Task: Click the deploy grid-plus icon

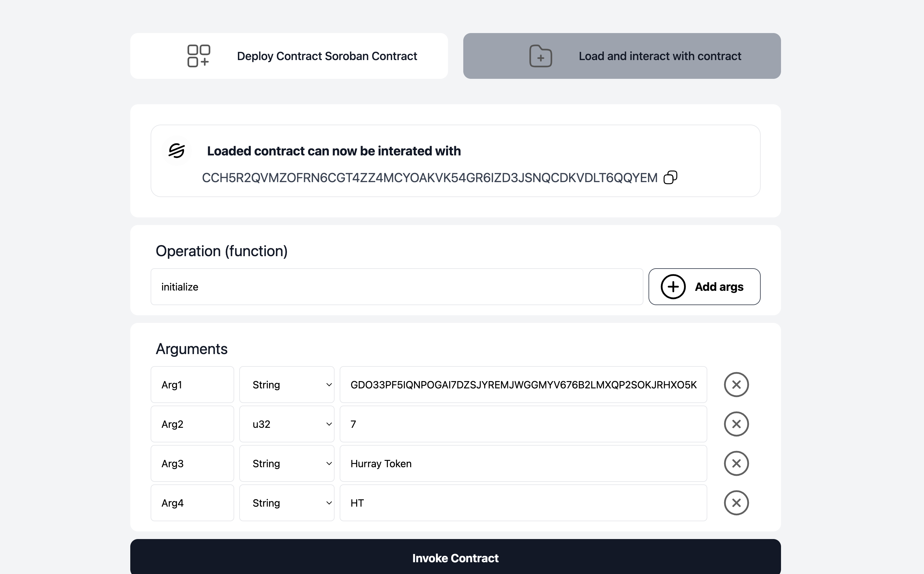Action: pyautogui.click(x=199, y=56)
